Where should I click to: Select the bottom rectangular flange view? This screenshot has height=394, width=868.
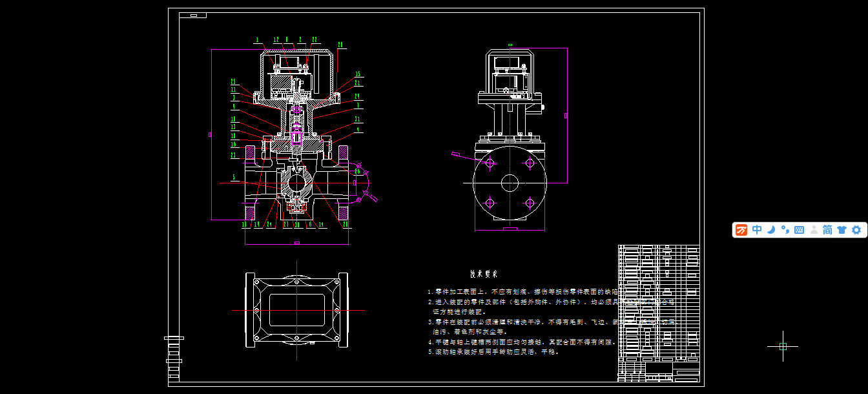tap(297, 310)
